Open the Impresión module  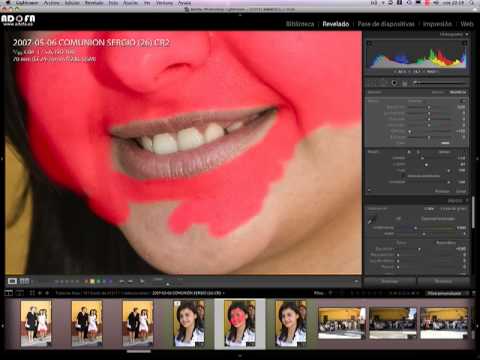(x=437, y=24)
